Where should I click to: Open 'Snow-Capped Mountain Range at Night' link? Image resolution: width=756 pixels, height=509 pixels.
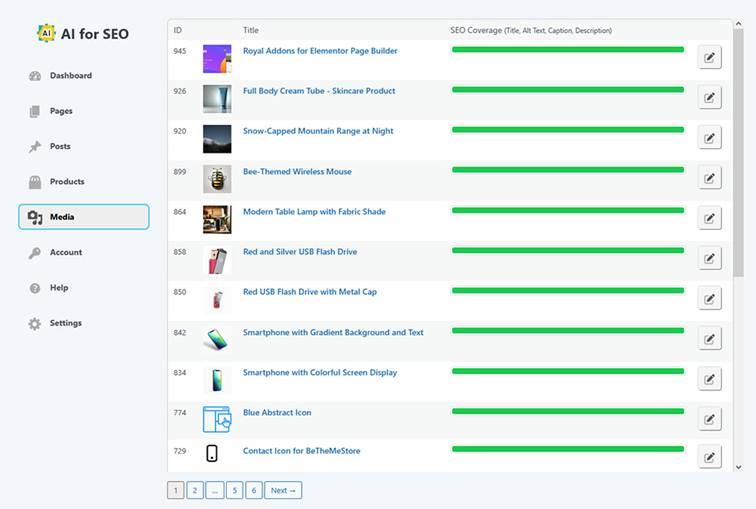click(x=318, y=131)
